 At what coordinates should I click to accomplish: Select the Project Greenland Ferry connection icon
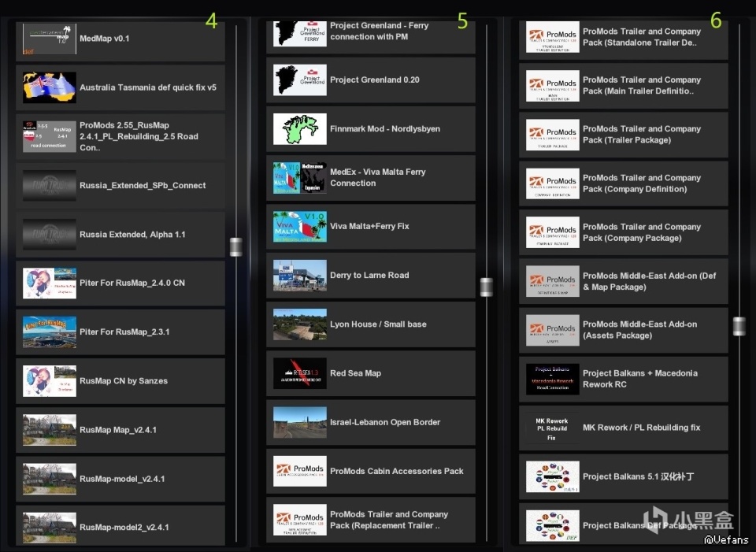click(x=300, y=34)
